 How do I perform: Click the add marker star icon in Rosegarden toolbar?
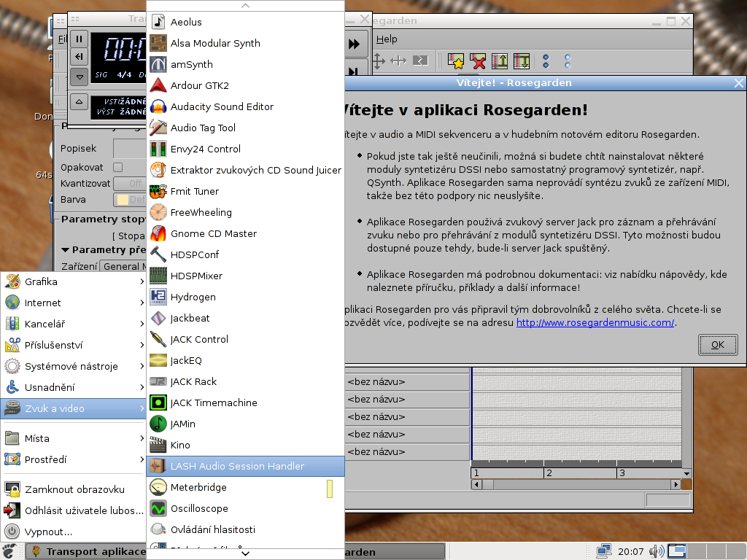coord(456,61)
